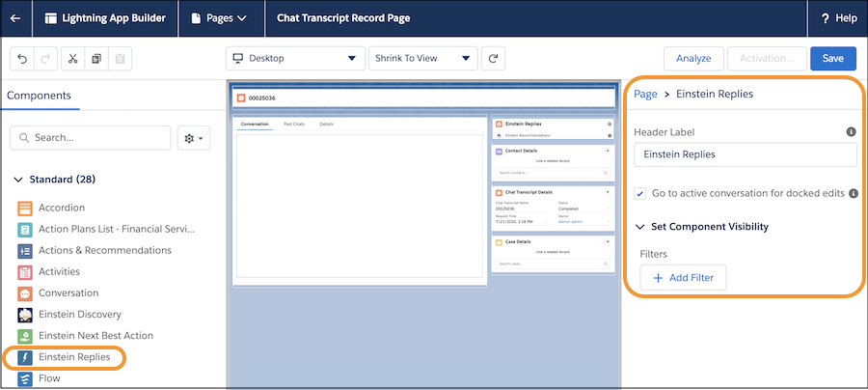
Task: Select the Conversation component icon
Action: 25,293
